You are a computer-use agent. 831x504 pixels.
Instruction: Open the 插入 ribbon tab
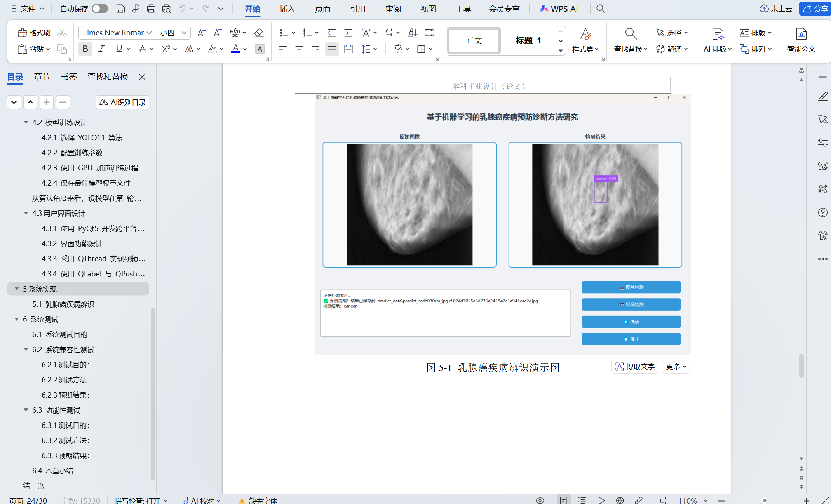tap(287, 9)
